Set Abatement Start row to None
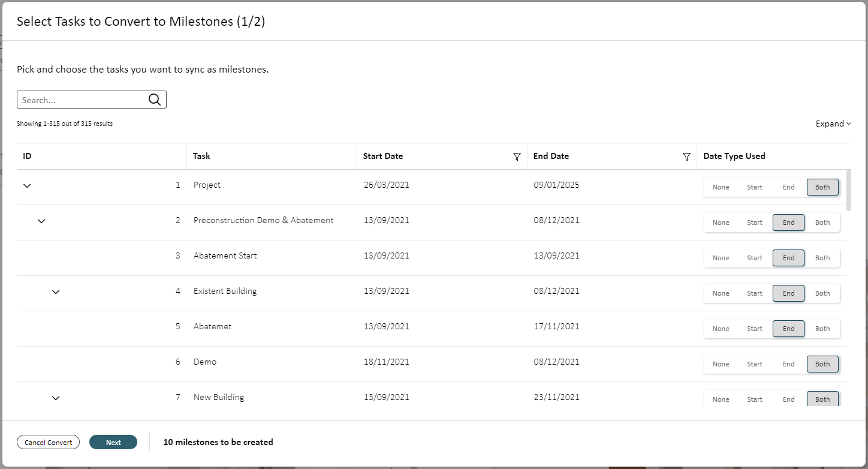 point(721,258)
